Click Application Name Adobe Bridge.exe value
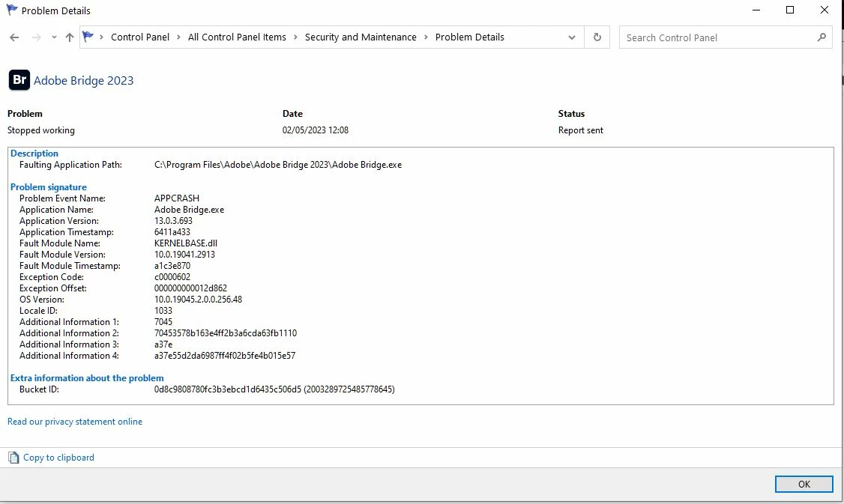The image size is (844, 504). click(x=190, y=209)
